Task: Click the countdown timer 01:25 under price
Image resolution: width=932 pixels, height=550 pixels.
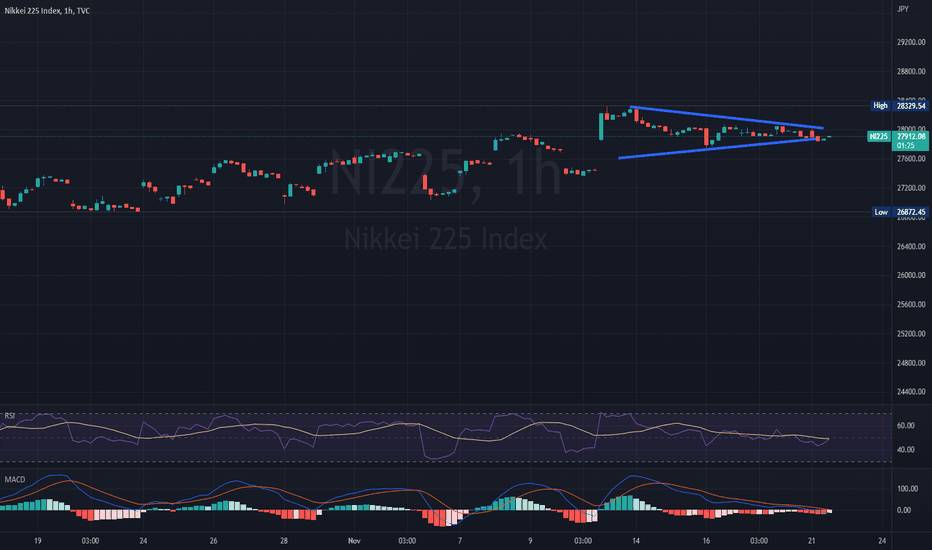Action: [x=905, y=145]
